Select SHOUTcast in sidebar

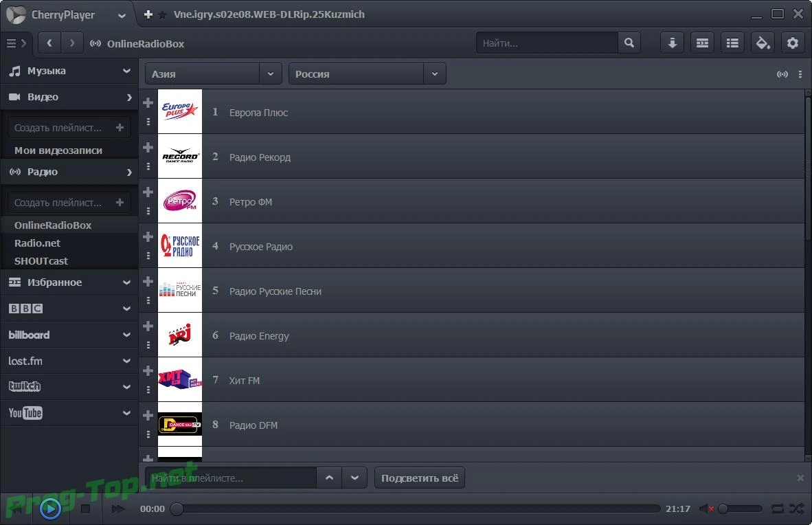click(x=41, y=260)
